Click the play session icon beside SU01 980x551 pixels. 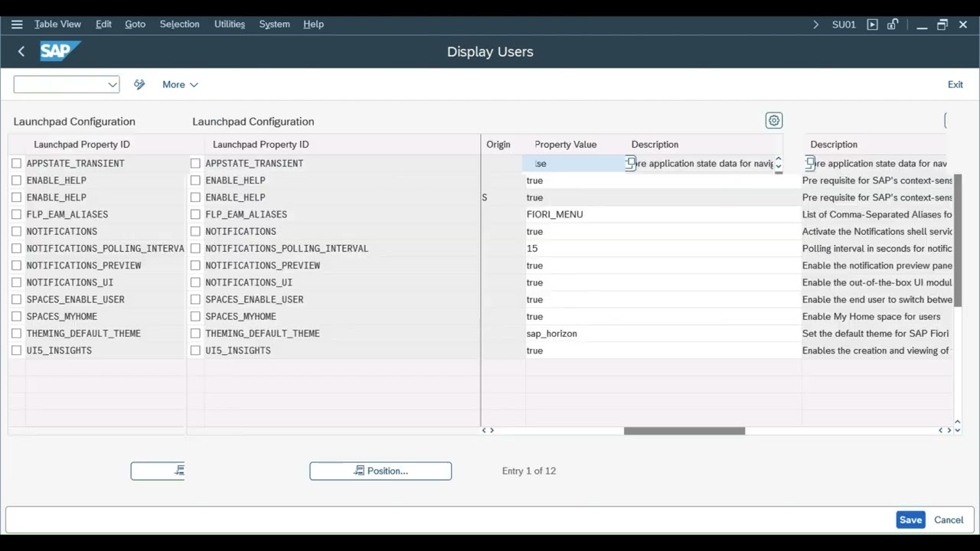point(872,24)
